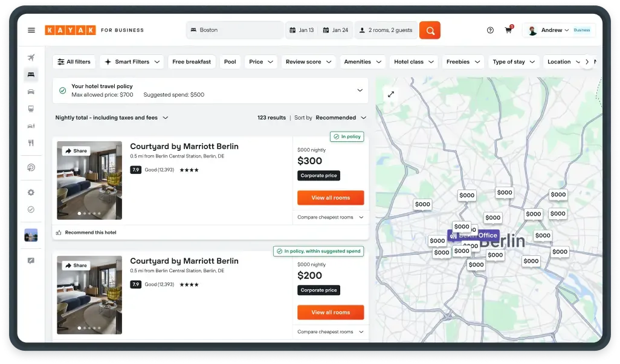Change the Jan 24 check-out date
The height and width of the screenshot is (364, 620).
[x=336, y=30]
